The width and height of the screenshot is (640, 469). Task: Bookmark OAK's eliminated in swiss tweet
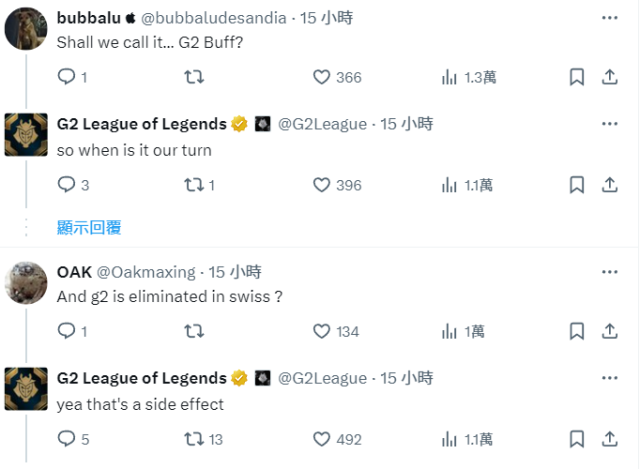tap(577, 331)
